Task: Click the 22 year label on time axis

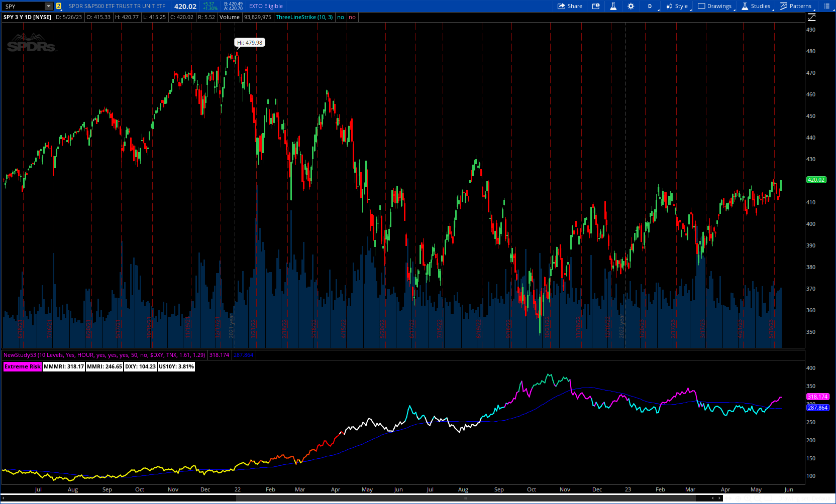Action: (x=238, y=489)
